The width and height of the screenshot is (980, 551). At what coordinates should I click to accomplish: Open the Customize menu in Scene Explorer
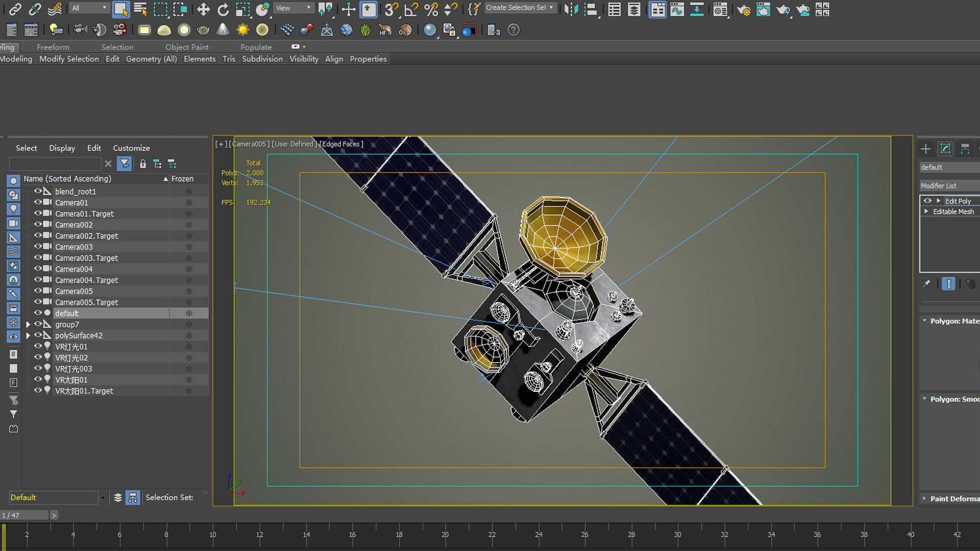pyautogui.click(x=131, y=148)
